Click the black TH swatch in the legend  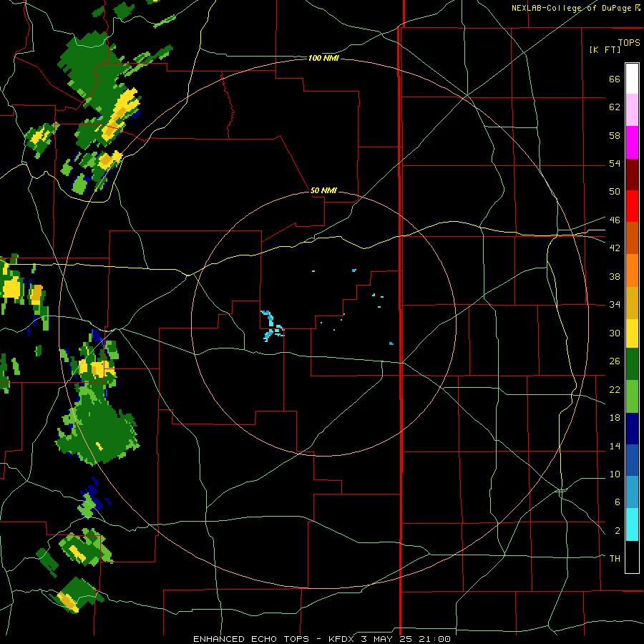(632, 557)
